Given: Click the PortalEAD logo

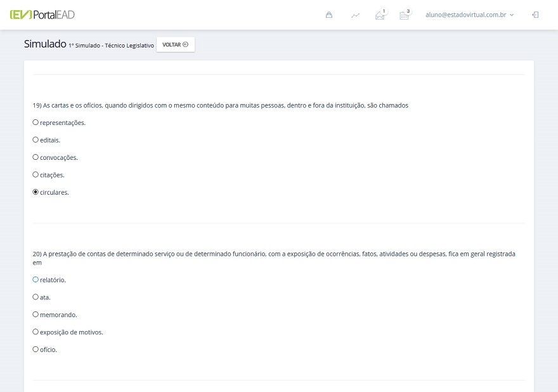Looking at the screenshot, I should coord(42,15).
